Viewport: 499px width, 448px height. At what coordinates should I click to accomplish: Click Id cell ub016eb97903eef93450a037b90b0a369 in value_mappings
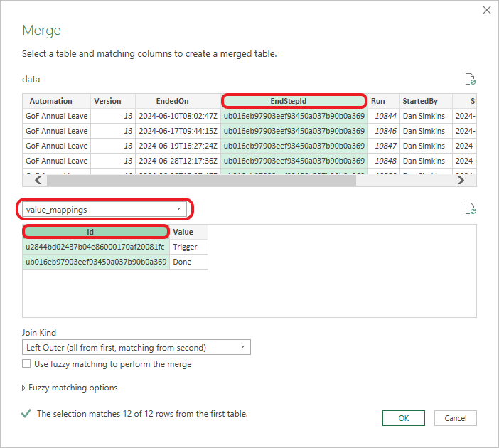tap(96, 262)
